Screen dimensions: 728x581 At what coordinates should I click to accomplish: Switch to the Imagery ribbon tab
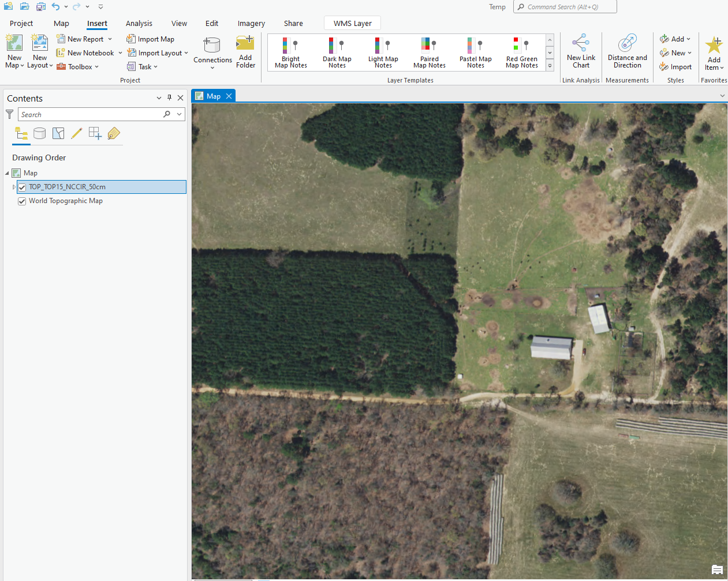[251, 24]
